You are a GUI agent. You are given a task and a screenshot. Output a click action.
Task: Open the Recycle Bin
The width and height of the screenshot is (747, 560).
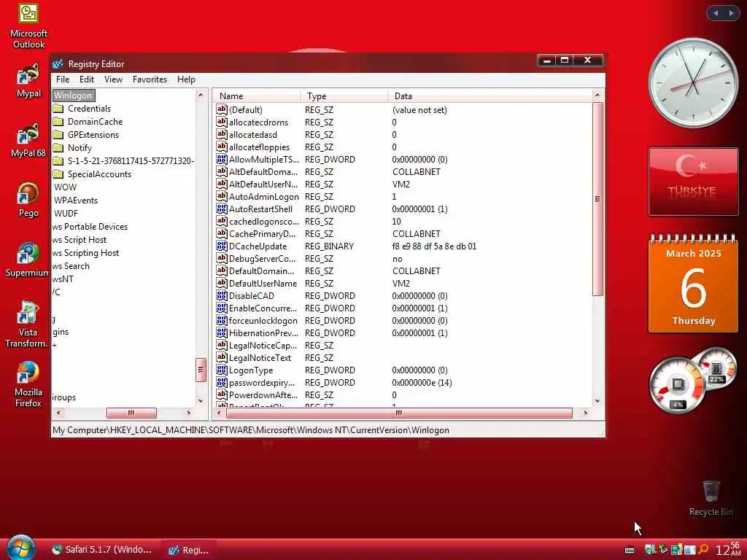tap(711, 497)
